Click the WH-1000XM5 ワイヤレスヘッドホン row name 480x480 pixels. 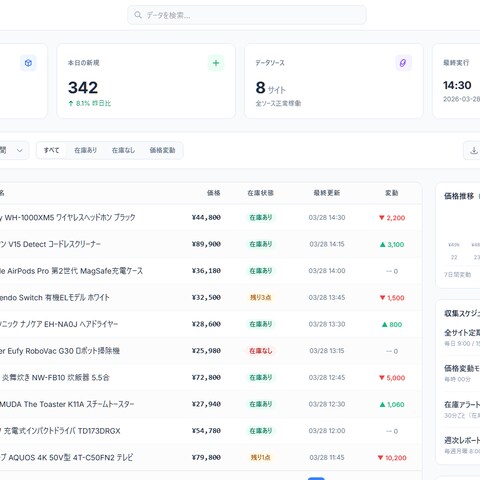click(x=67, y=218)
